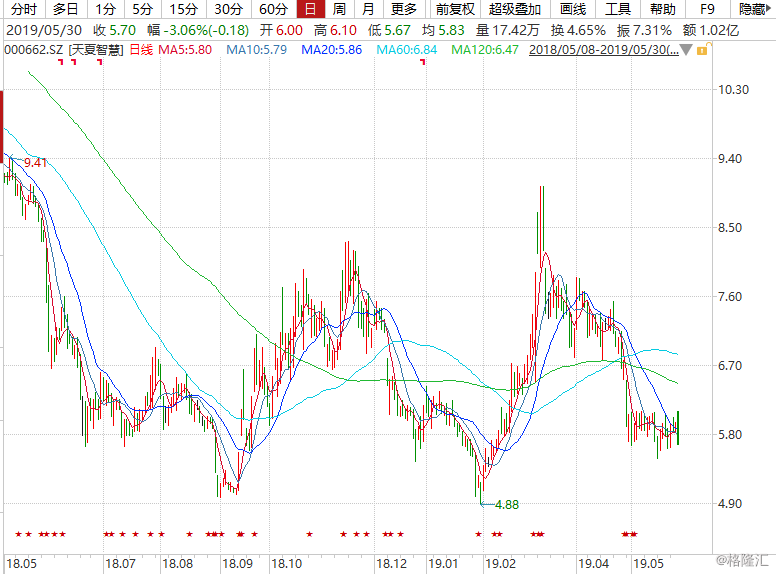Click the closing price 收 5.70
776x574 pixels.
coord(114,31)
